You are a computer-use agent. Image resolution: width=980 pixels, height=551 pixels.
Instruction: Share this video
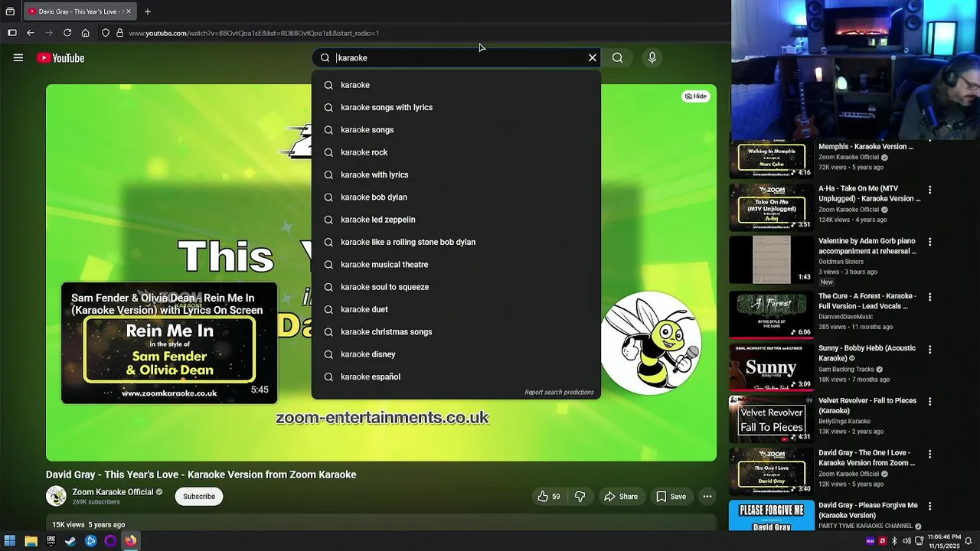(621, 497)
